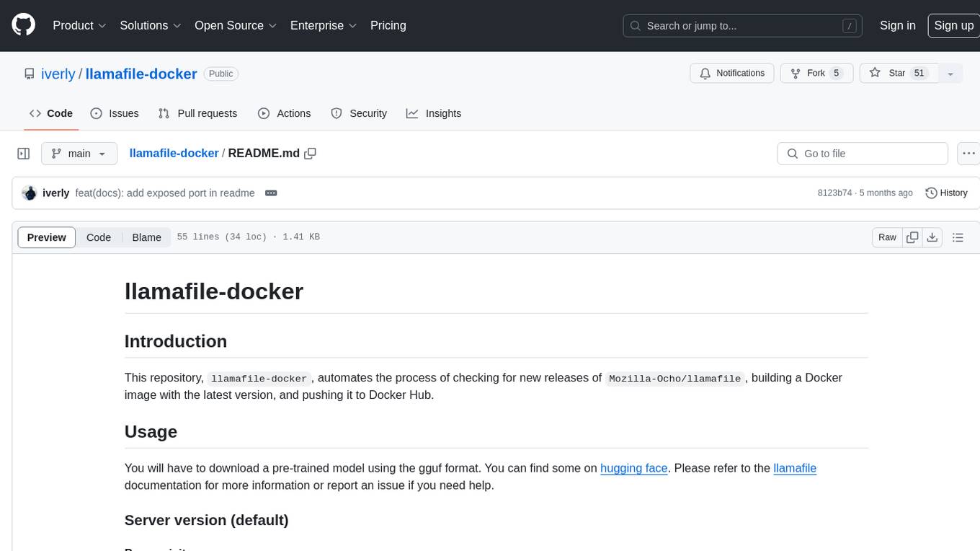
Task: Focus the Search or jump to field
Action: (x=743, y=25)
